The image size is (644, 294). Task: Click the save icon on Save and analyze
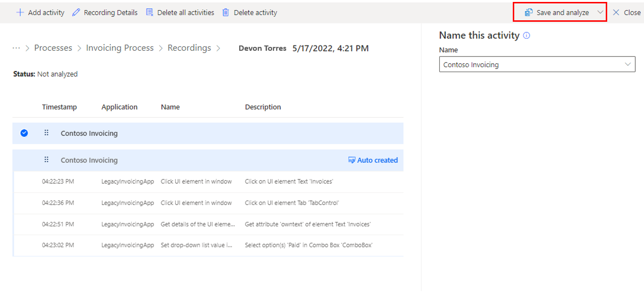coord(529,12)
